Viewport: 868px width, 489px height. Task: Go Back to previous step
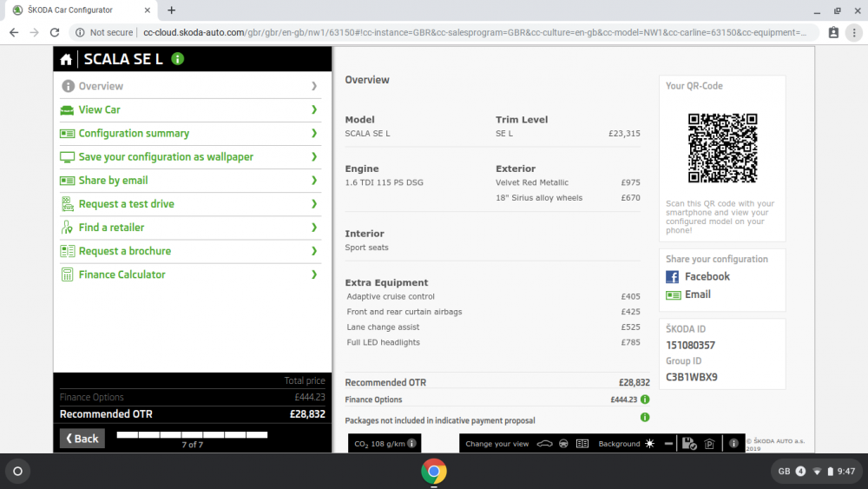[82, 438]
